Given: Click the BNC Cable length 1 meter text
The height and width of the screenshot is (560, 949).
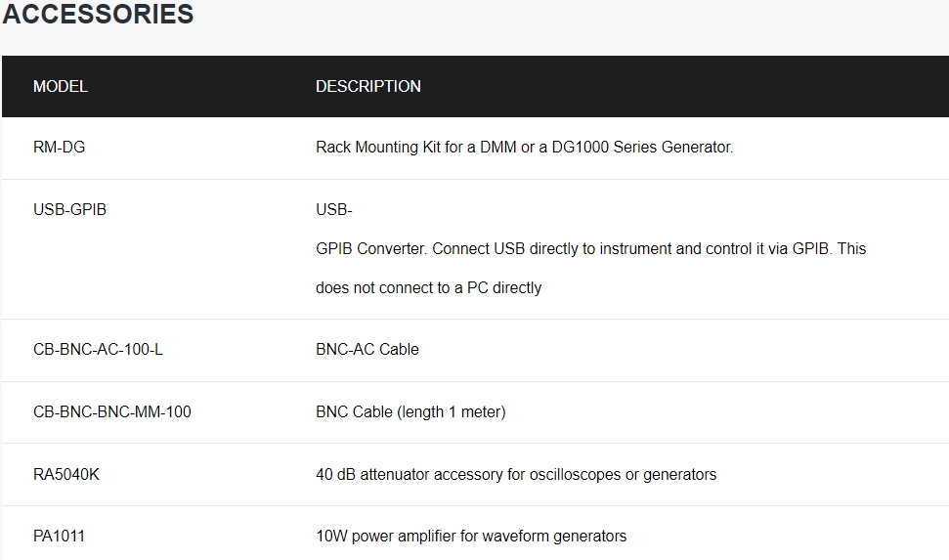Looking at the screenshot, I should coord(410,411).
